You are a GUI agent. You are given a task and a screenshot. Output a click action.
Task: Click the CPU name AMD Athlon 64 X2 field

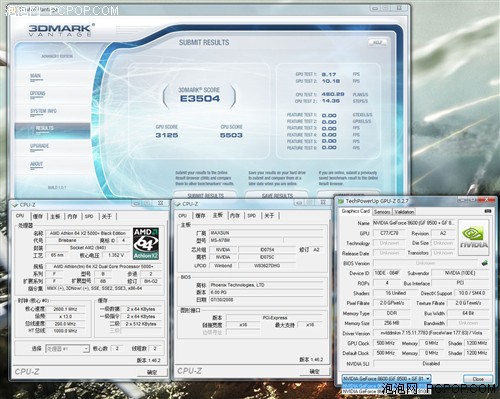[87, 233]
